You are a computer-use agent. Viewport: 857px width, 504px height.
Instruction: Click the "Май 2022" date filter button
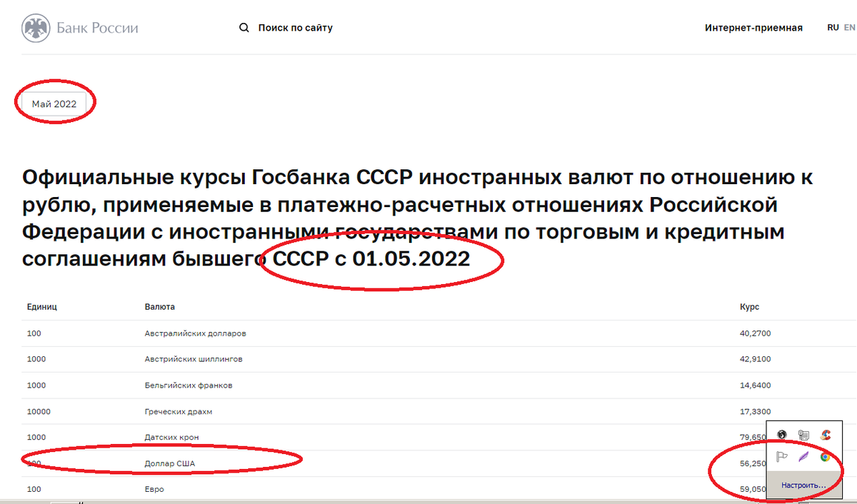(53, 103)
